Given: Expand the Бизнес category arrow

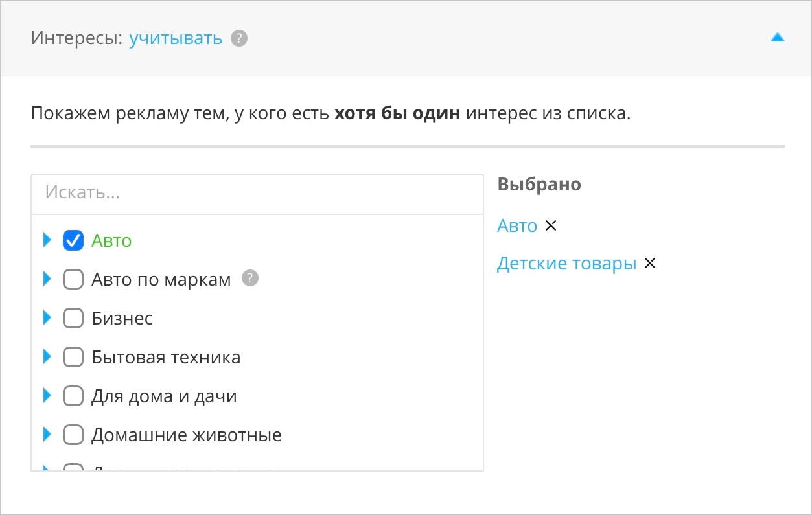Looking at the screenshot, I should click(47, 318).
